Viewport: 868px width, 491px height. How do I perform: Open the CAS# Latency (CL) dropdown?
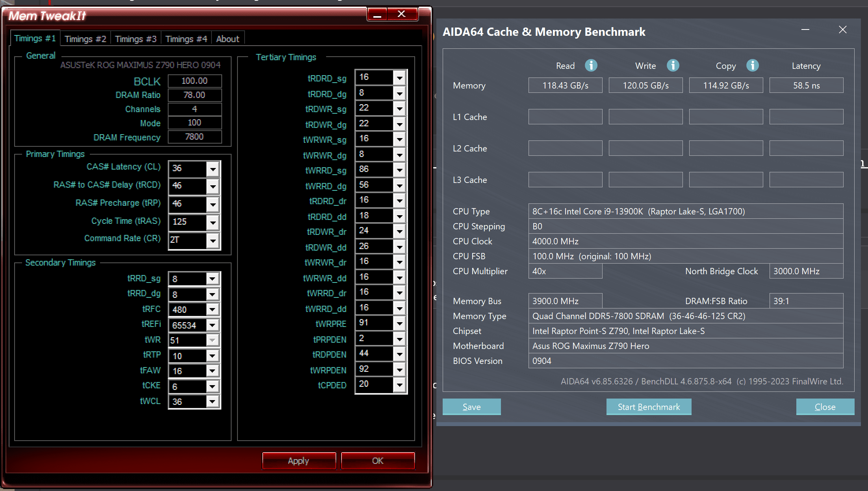(213, 169)
